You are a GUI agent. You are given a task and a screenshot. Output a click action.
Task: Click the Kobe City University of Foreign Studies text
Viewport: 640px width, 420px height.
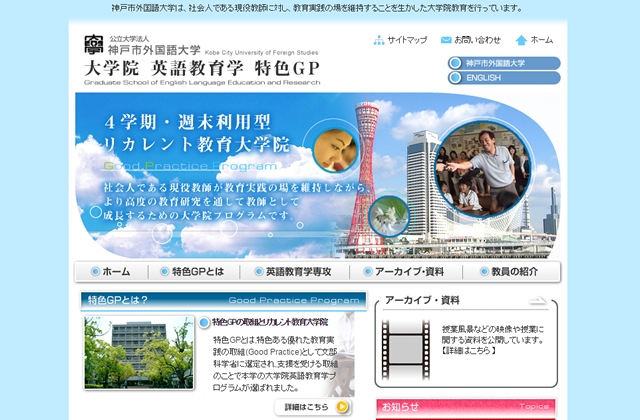[x=261, y=53]
